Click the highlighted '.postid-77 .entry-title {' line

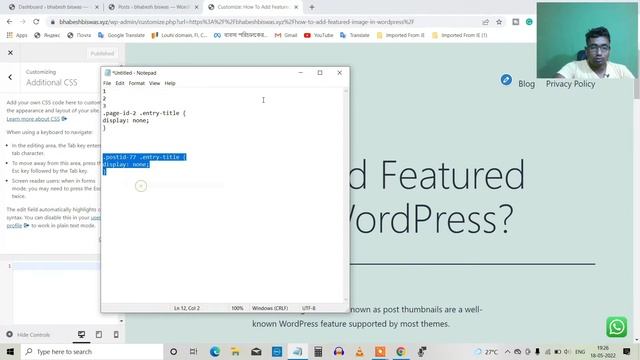(x=144, y=157)
